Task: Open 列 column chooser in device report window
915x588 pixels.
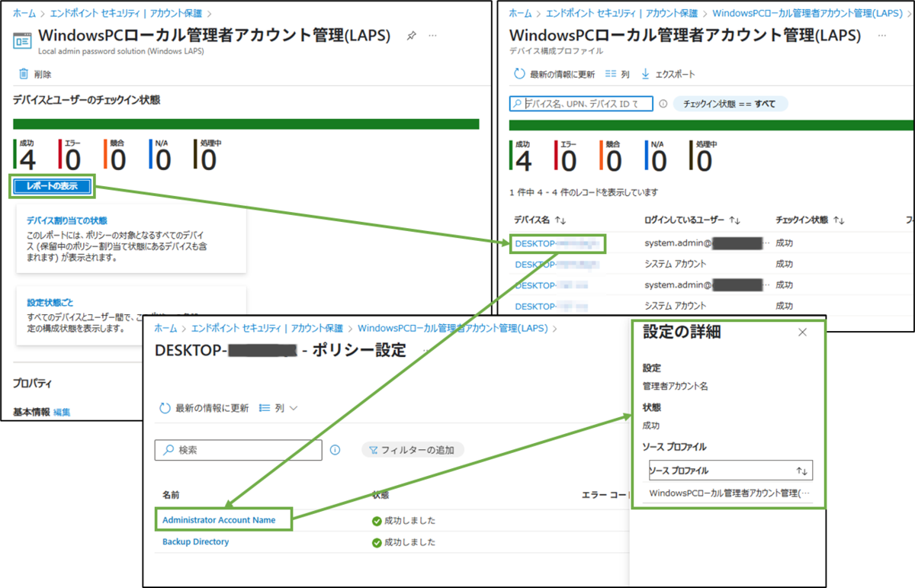Action: pyautogui.click(x=617, y=74)
